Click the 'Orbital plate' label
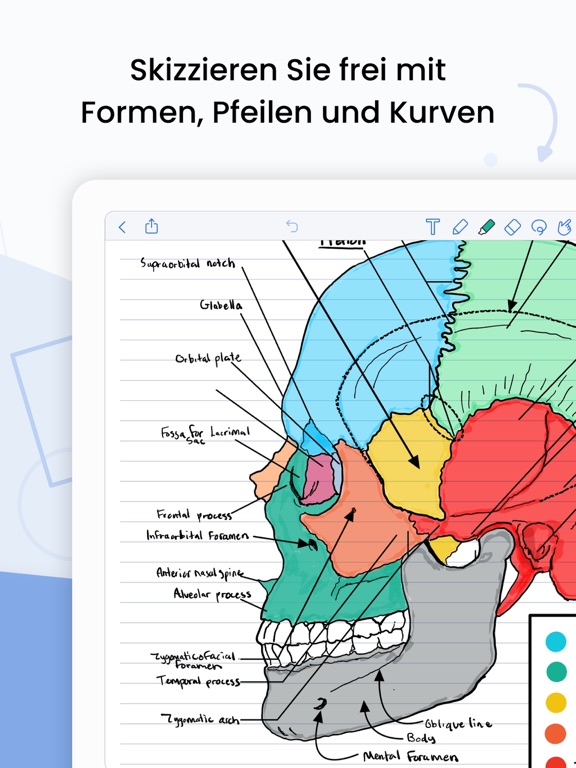The height and width of the screenshot is (768, 576). (x=208, y=359)
